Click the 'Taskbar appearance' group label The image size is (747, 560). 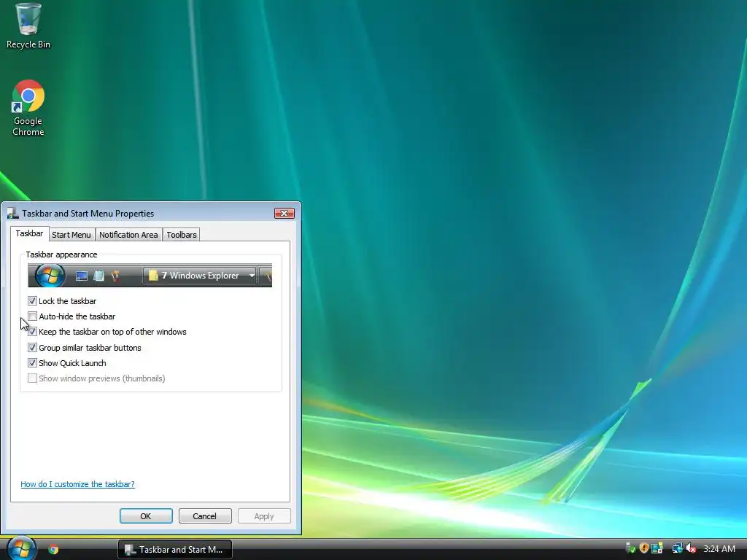[x=61, y=254]
